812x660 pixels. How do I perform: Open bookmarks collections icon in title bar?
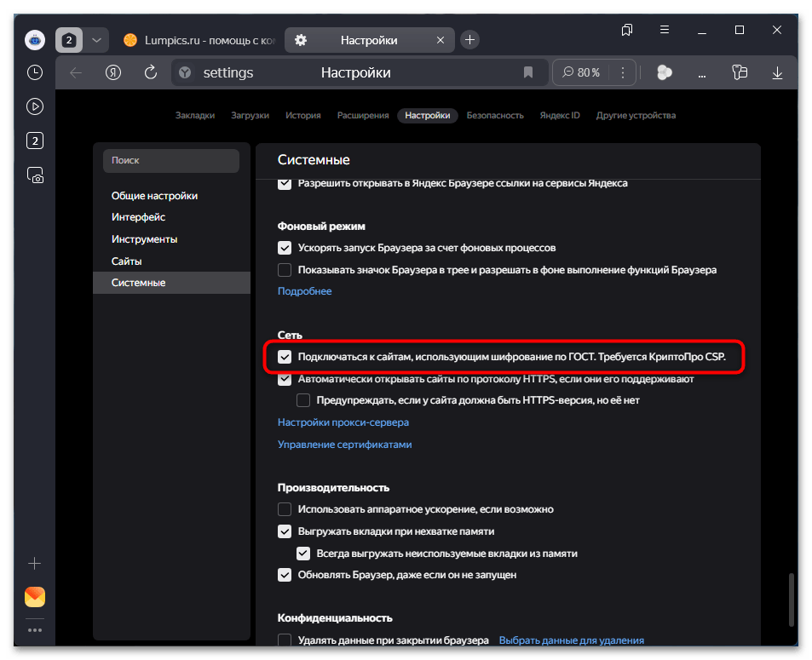click(626, 30)
